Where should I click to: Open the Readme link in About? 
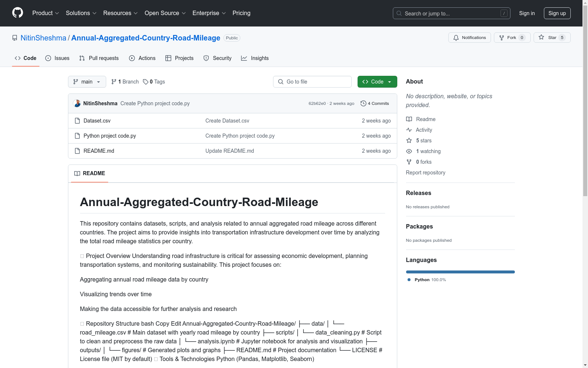click(x=421, y=119)
